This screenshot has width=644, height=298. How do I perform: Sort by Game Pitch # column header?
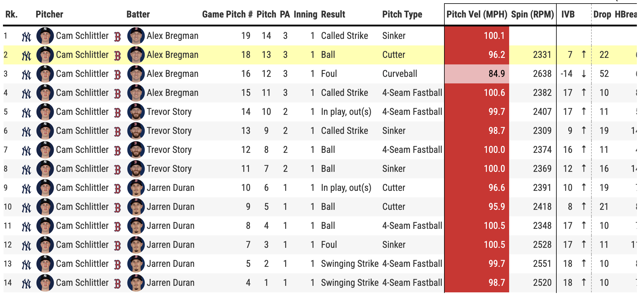click(227, 14)
